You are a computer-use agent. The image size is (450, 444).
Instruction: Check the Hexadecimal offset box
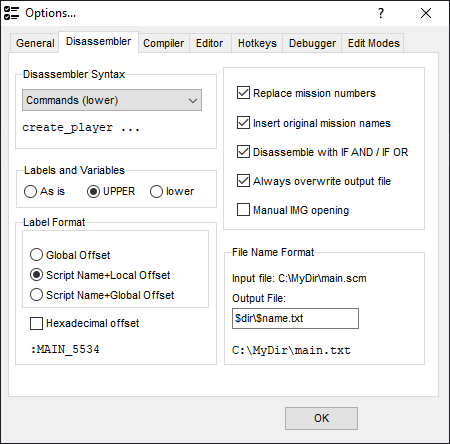tap(36, 323)
